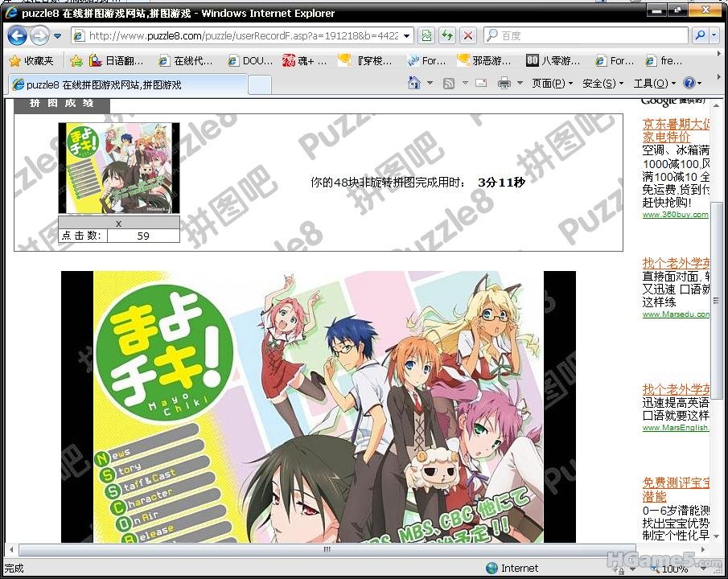The width and height of the screenshot is (728, 579).
Task: Open www.Marsedu.com ad link
Action: (x=676, y=314)
